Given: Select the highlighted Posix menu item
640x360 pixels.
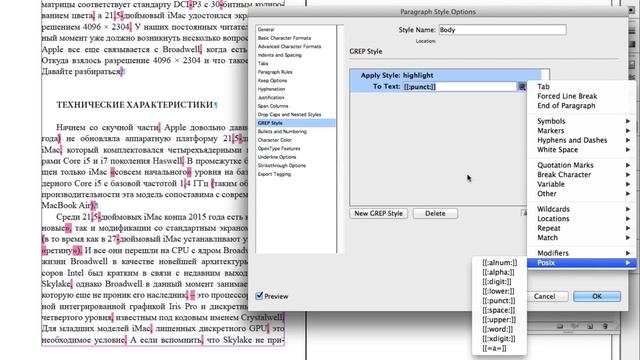Looking at the screenshot, I should pyautogui.click(x=582, y=263).
